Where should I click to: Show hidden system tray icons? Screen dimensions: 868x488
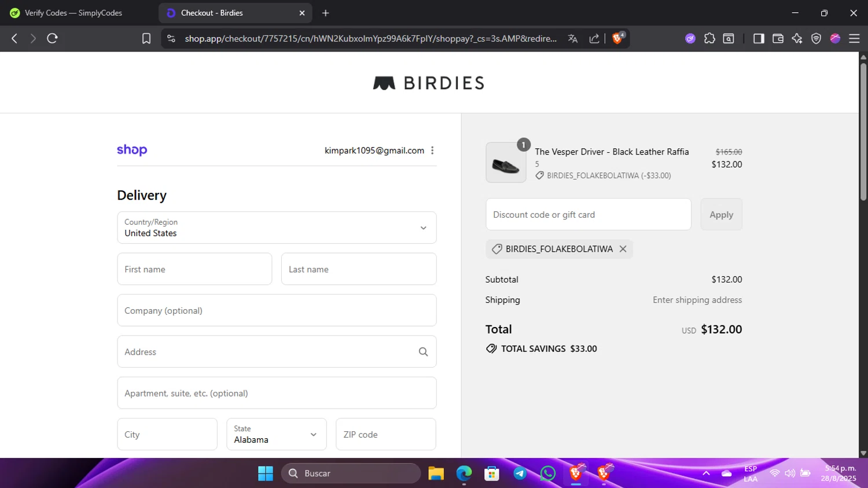706,474
